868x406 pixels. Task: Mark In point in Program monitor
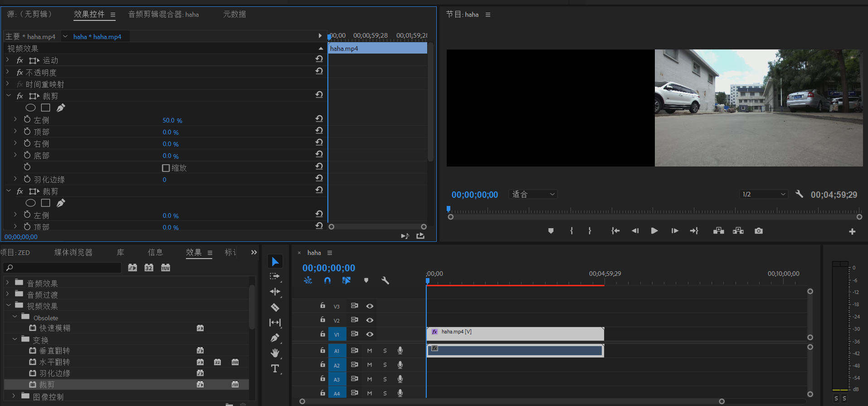click(571, 231)
